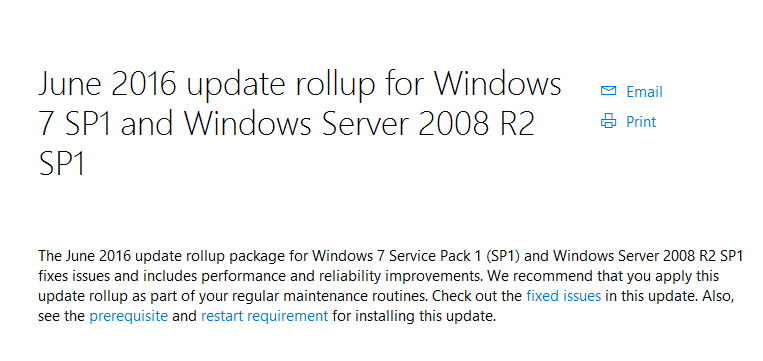Image resolution: width=763 pixels, height=361 pixels.
Task: Click the Print printer icon
Action: (608, 121)
